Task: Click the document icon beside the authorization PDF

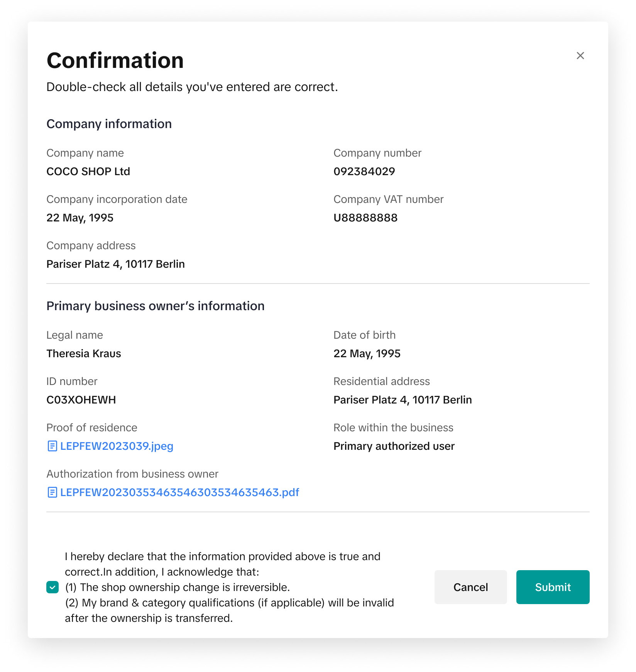Action: [x=52, y=493]
